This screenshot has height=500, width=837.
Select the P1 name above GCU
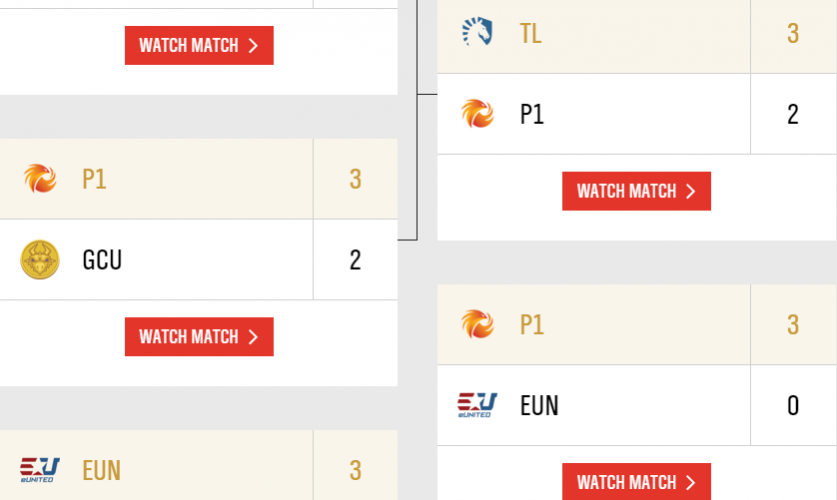tap(94, 179)
